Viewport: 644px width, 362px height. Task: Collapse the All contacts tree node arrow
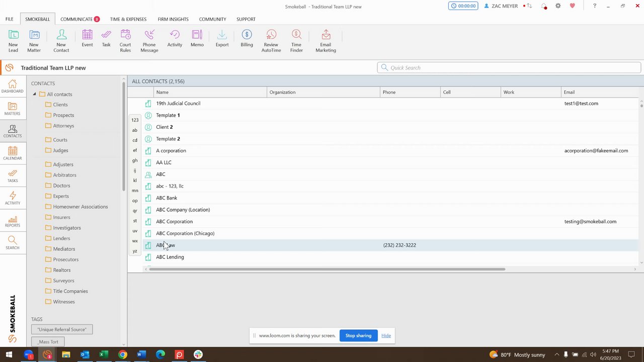(x=35, y=94)
